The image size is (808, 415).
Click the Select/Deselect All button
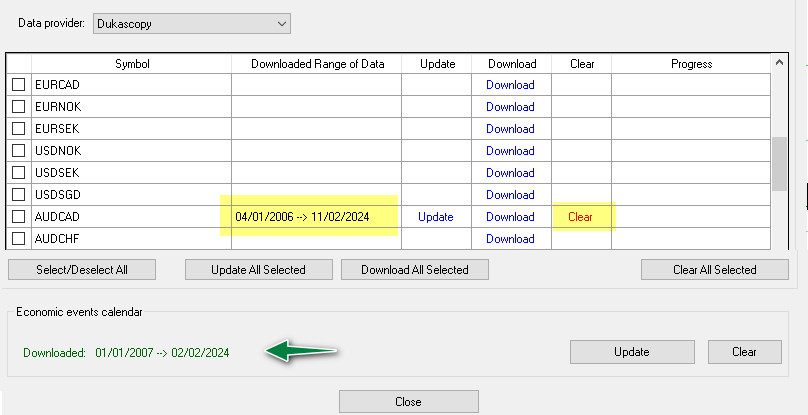click(82, 270)
